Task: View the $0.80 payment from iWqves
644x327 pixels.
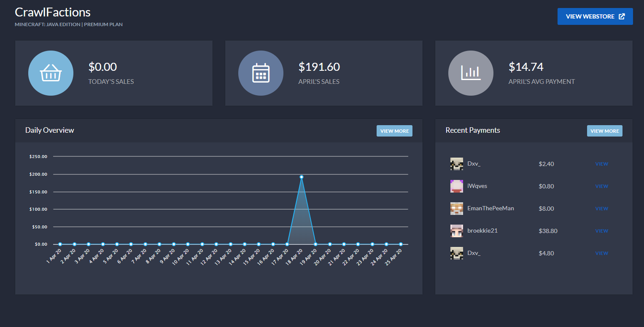Action: point(601,186)
